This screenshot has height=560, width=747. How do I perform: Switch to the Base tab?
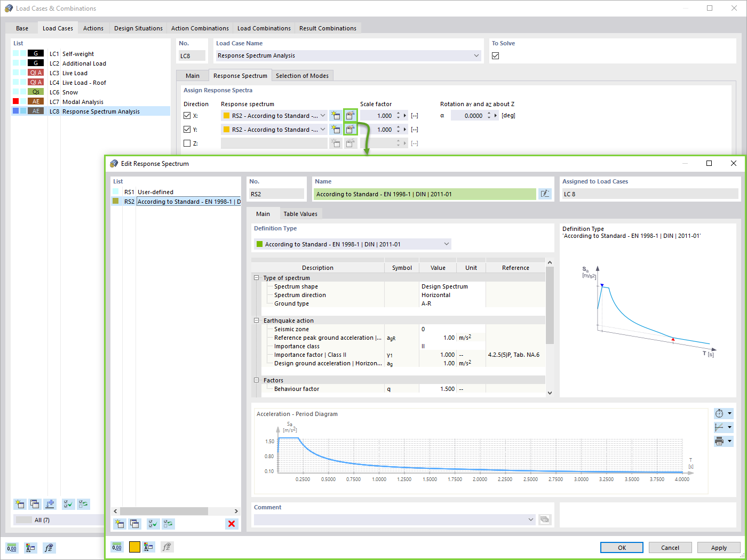click(x=22, y=28)
